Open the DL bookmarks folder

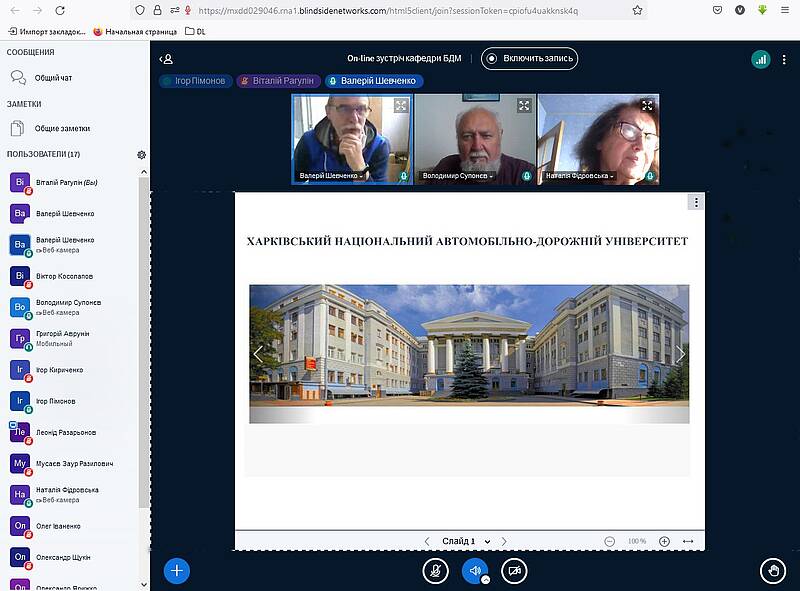tap(195, 32)
